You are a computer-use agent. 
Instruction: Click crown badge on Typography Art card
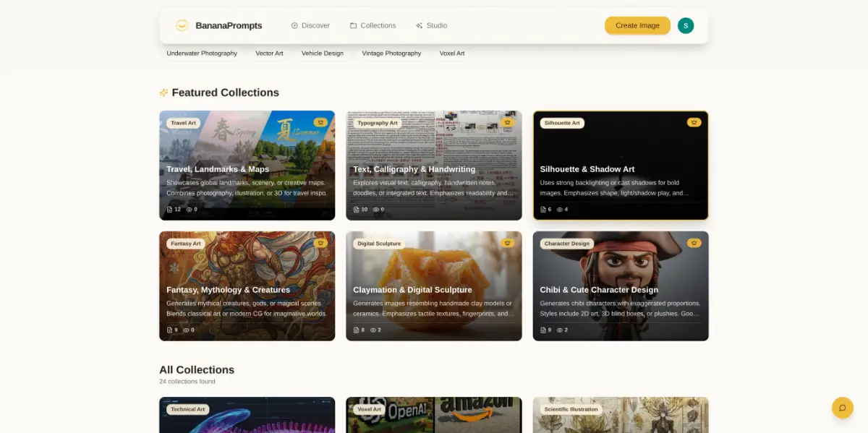click(507, 122)
